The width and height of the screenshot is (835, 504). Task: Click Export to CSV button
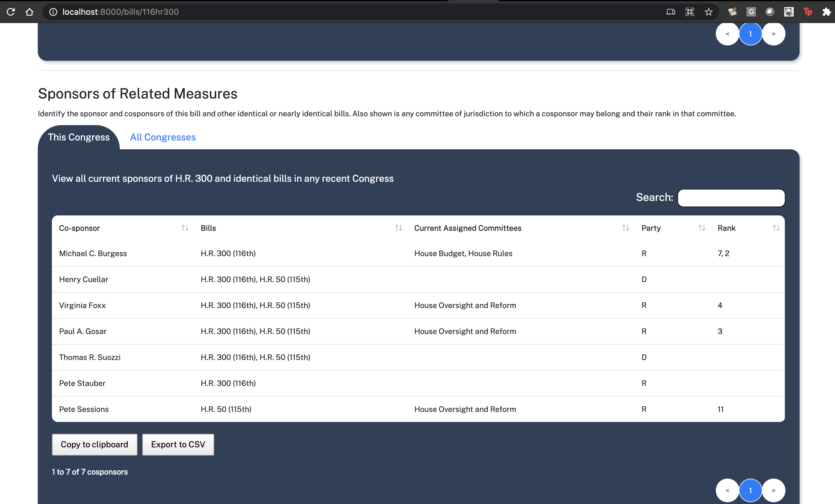coord(178,444)
